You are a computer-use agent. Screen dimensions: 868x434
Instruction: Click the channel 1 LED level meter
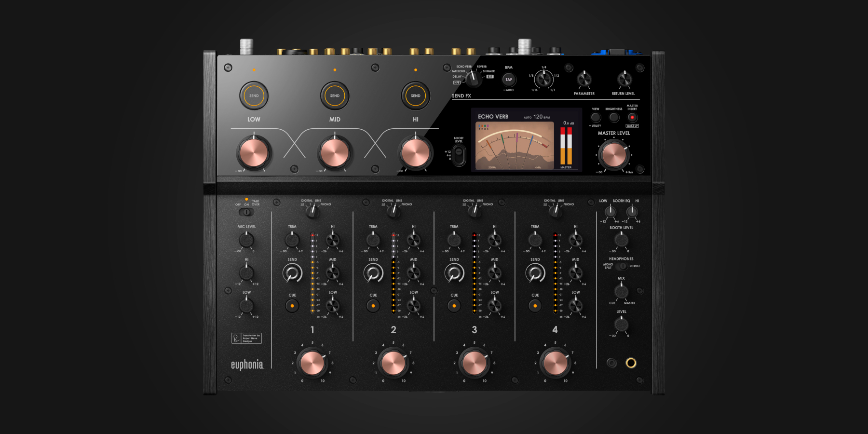(x=312, y=273)
